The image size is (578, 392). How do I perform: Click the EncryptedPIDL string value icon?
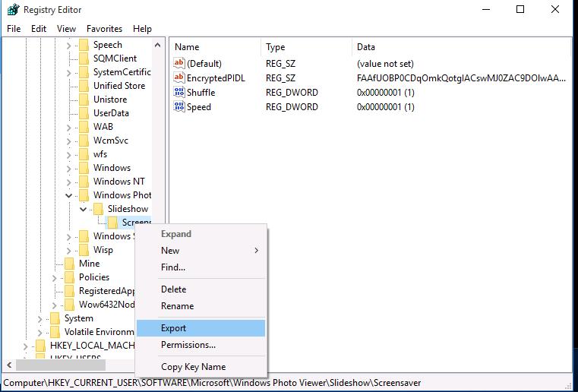(x=179, y=78)
